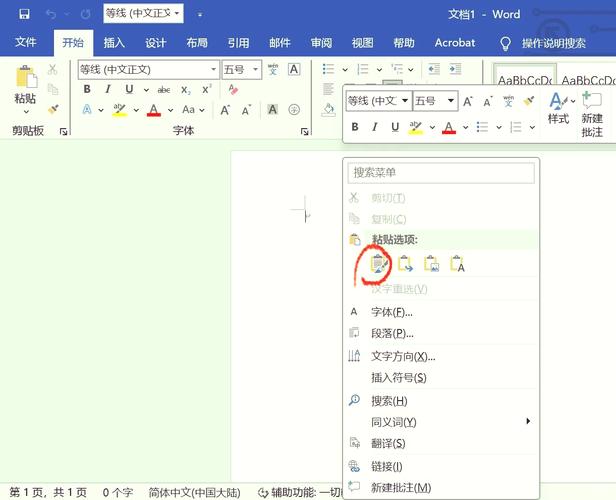Open the Customize Quick Access Toolbar arrow
The image size is (616, 500).
coord(200,15)
